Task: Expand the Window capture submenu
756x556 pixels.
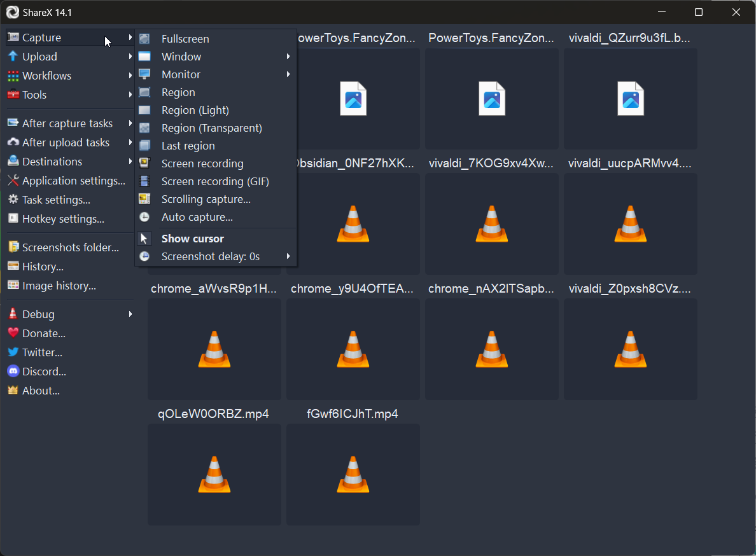Action: 181,56
